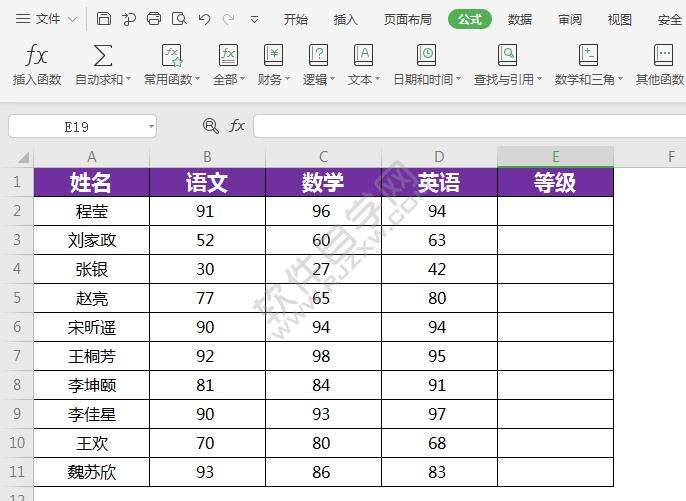Click the empty 等级 cell for 赵亮
This screenshot has height=501, width=686.
(556, 298)
